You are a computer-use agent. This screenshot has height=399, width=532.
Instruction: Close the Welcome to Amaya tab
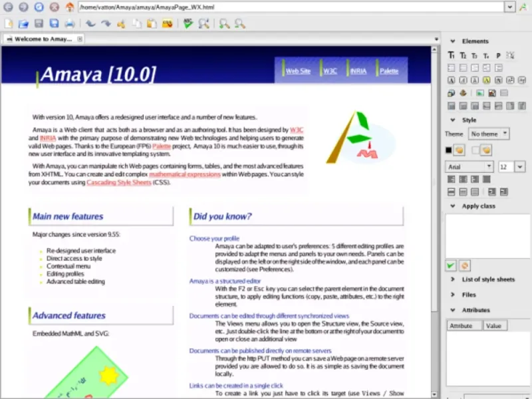click(80, 39)
